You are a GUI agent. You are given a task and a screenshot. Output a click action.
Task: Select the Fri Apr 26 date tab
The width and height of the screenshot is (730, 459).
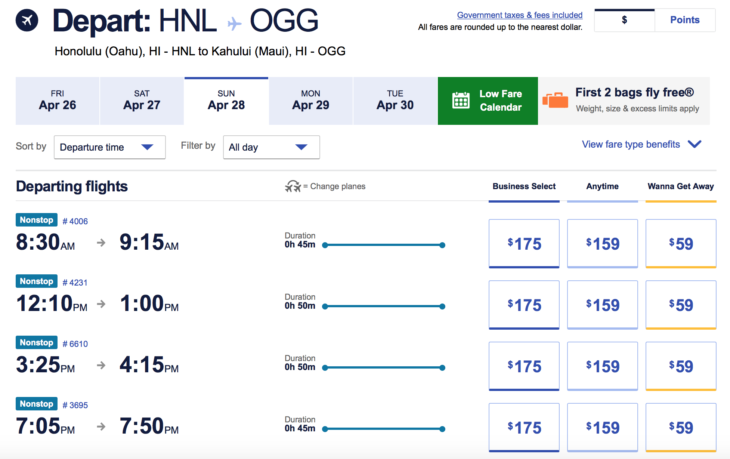click(x=57, y=101)
